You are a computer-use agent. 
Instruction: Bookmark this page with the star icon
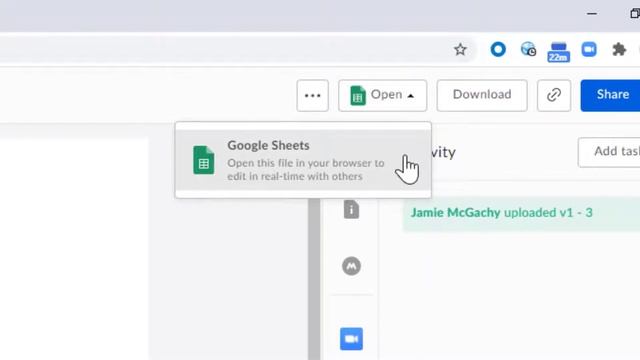[460, 50]
